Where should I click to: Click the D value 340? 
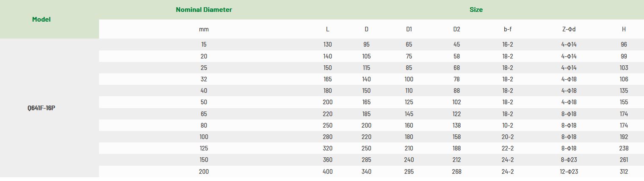click(x=366, y=172)
